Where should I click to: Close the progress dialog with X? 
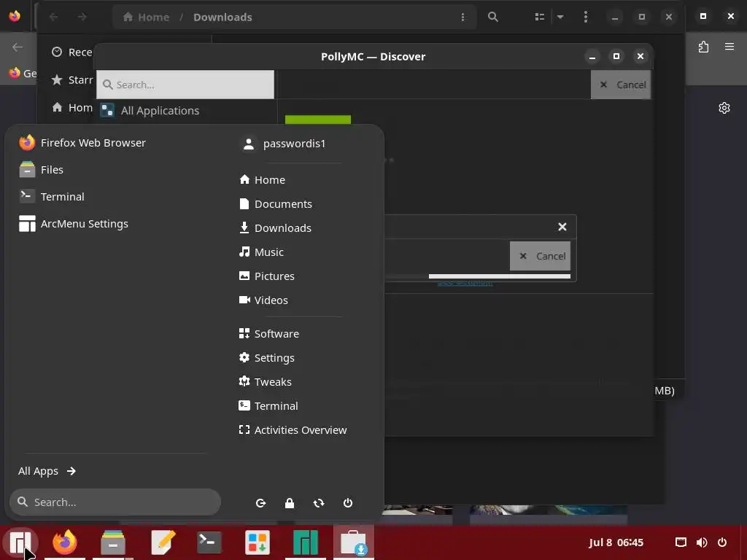point(562,227)
